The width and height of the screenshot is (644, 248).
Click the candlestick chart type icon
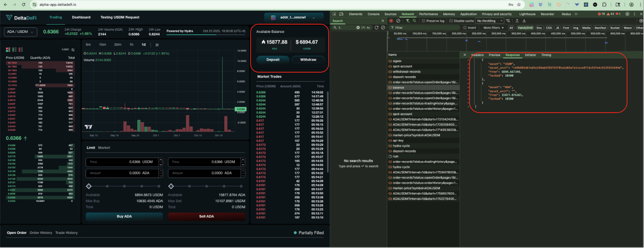pos(157,45)
